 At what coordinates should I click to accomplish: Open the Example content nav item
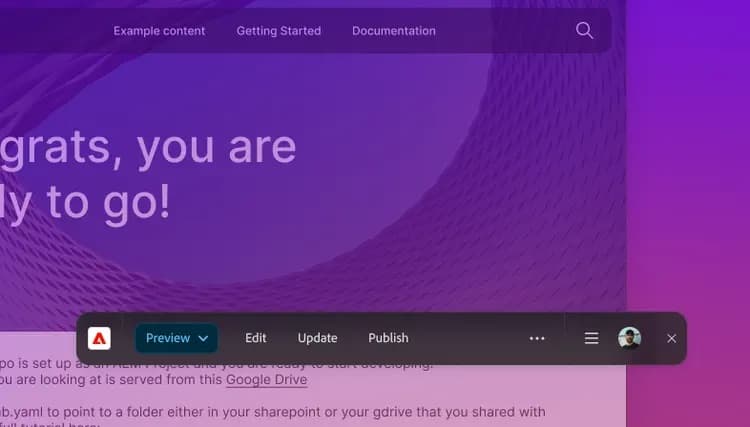(159, 31)
